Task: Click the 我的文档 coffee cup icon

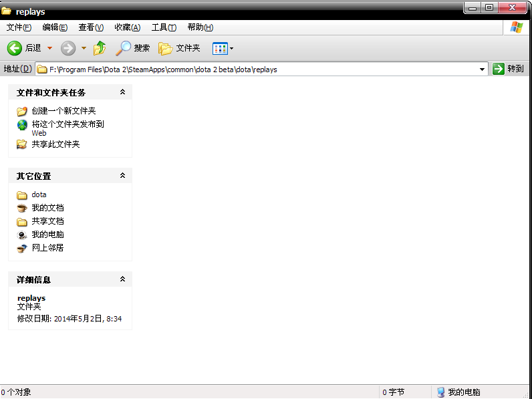Action: pos(22,208)
